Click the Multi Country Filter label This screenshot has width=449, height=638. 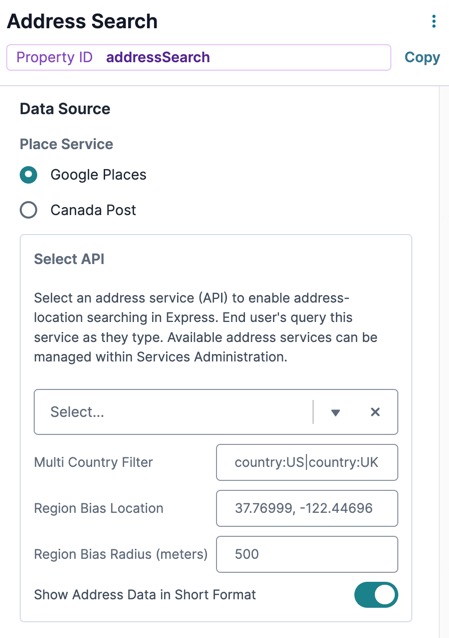(x=94, y=462)
